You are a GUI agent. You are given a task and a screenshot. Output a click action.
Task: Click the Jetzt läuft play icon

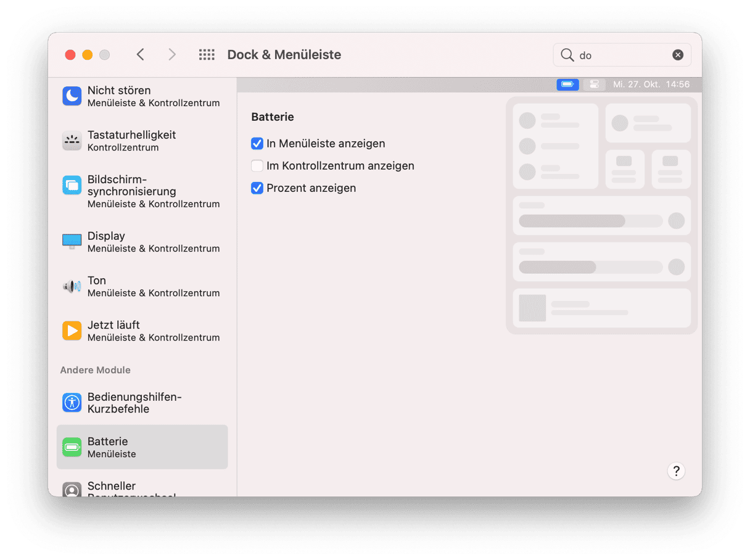click(x=72, y=331)
